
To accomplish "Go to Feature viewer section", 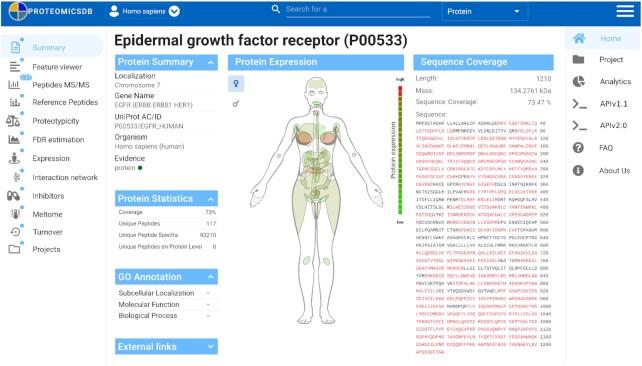I will (x=57, y=67).
